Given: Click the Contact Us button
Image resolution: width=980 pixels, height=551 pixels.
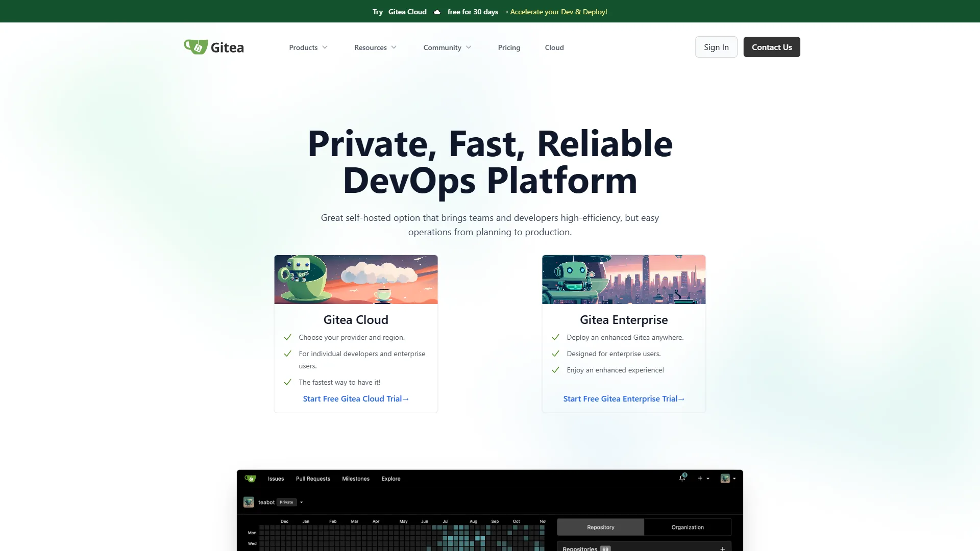Looking at the screenshot, I should coord(772,47).
